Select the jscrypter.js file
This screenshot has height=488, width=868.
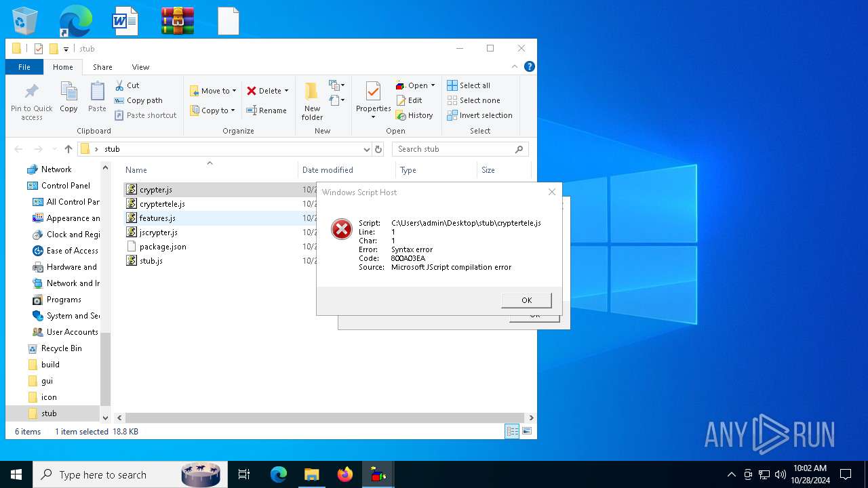pyautogui.click(x=158, y=232)
